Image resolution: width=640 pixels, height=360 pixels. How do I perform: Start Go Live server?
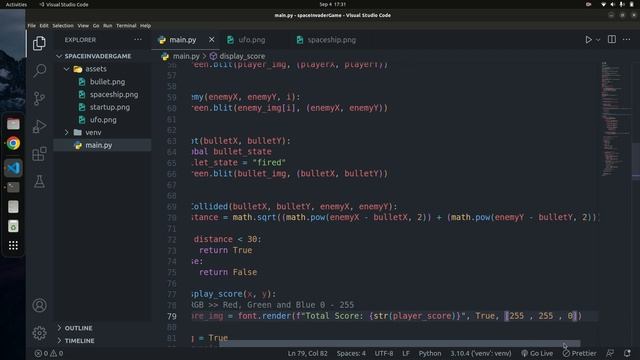pos(537,353)
